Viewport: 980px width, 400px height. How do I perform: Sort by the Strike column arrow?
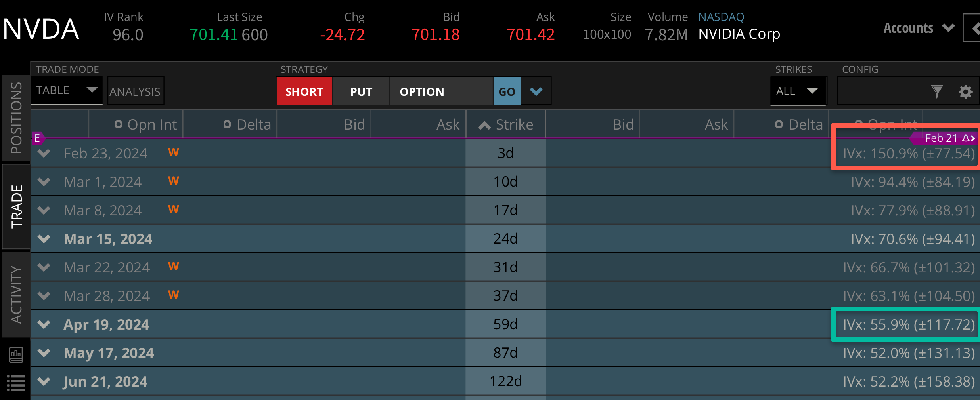point(484,125)
